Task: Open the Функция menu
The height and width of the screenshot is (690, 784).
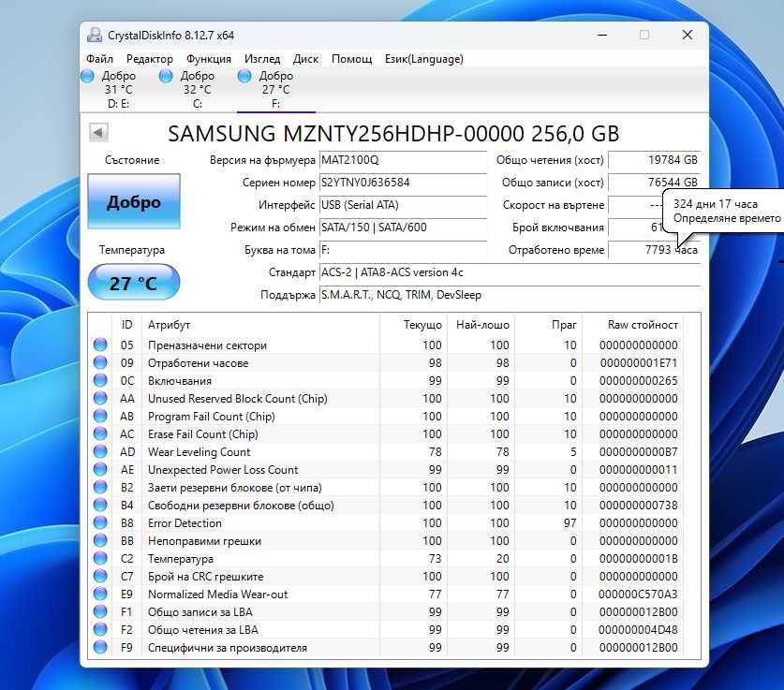Action: pyautogui.click(x=209, y=59)
